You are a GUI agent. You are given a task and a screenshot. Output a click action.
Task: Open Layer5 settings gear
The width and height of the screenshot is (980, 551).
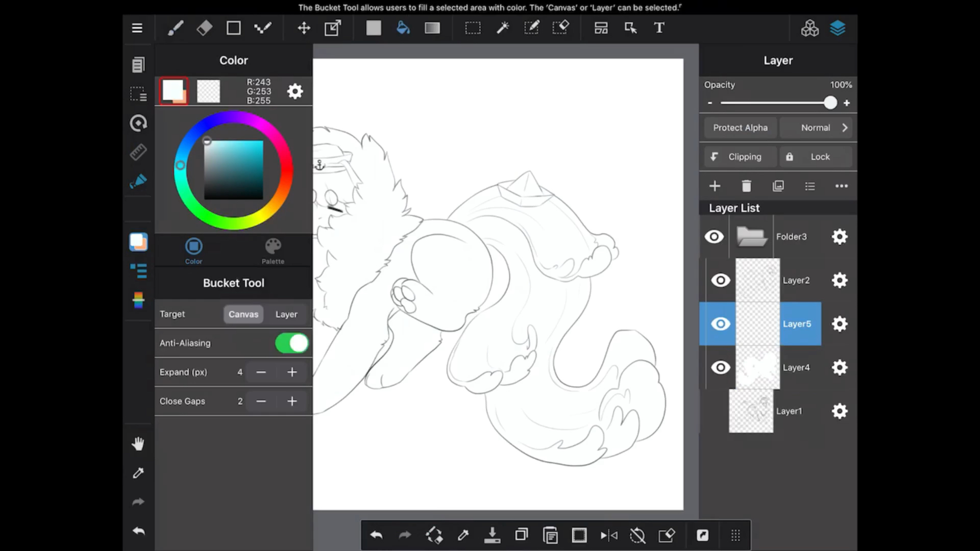click(x=839, y=324)
